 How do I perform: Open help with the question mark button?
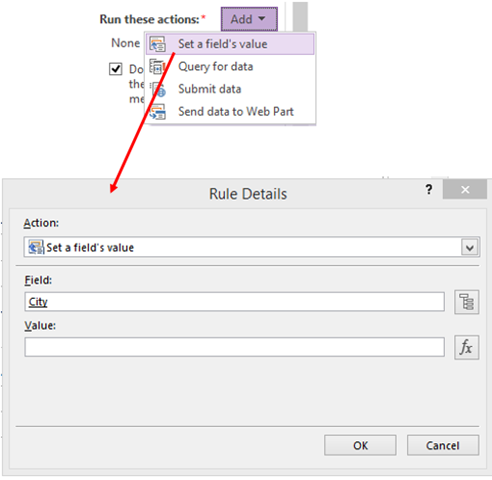click(x=429, y=190)
